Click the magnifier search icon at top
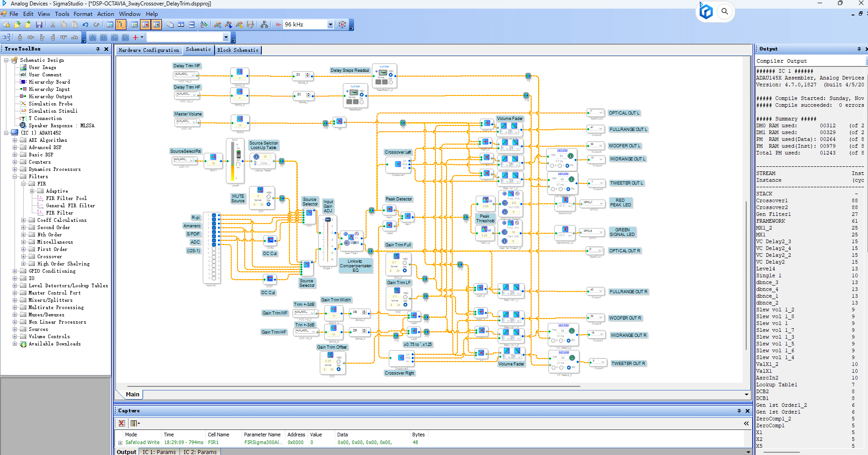The width and height of the screenshot is (868, 455). point(725,11)
